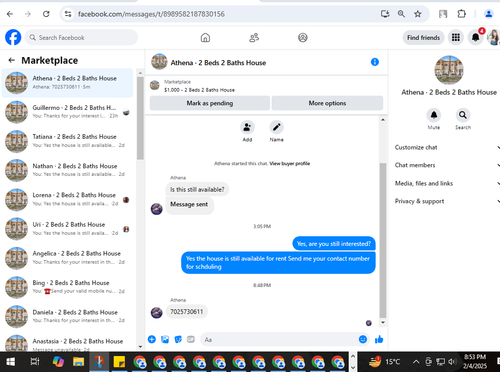Image resolution: width=500 pixels, height=372 pixels.
Task: Click the browser address bar URL
Action: (151, 14)
